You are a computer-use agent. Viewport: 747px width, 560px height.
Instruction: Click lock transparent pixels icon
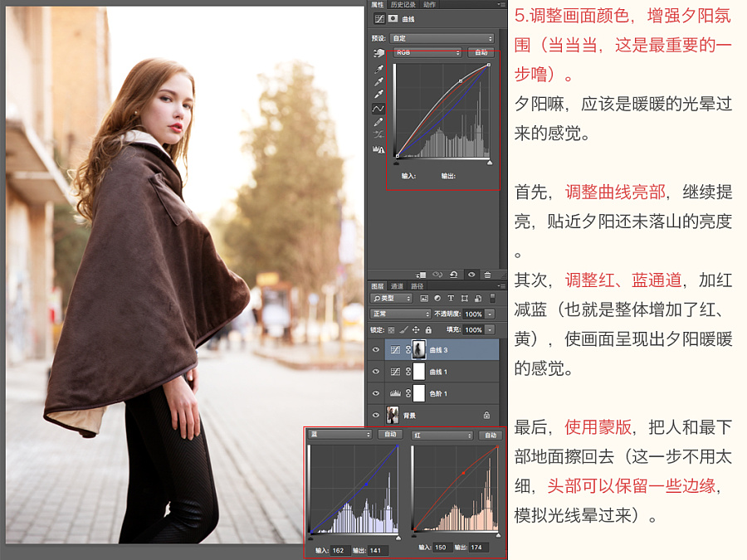pyautogui.click(x=391, y=330)
